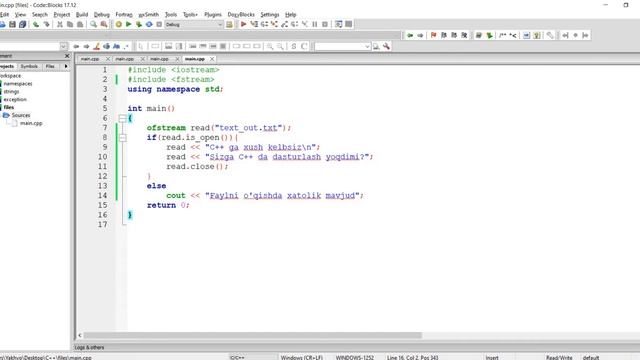The height and width of the screenshot is (360, 640).
Task: Click the Abort build stop icon
Action: (x=159, y=24)
